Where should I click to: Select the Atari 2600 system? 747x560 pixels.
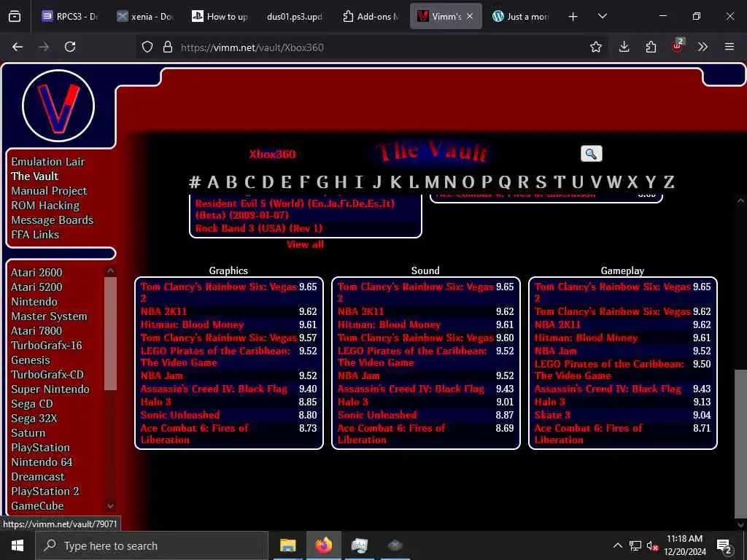coord(36,273)
